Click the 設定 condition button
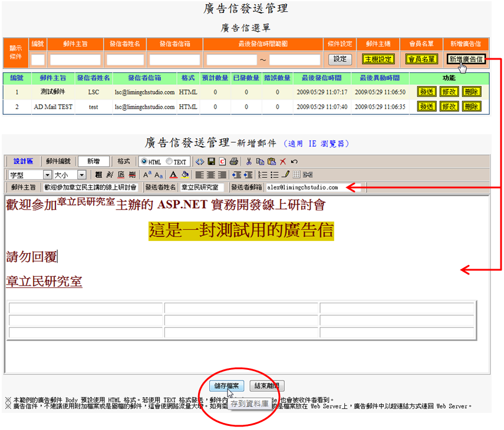 tap(340, 59)
